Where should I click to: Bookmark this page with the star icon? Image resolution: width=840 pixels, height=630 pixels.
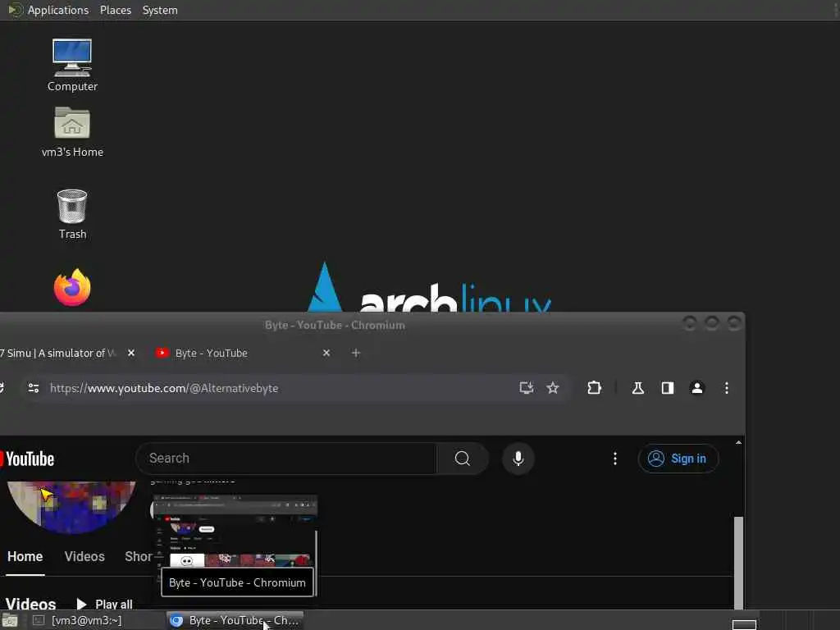coord(553,388)
